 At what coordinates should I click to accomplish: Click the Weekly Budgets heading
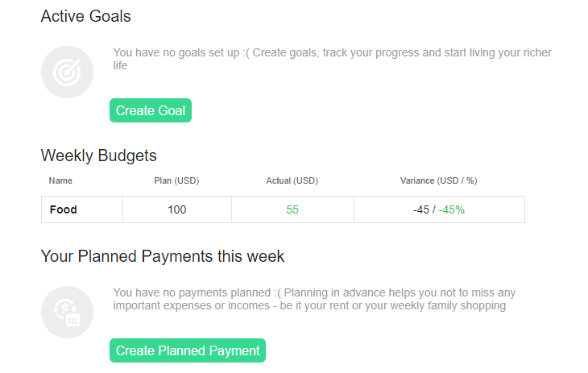pyautogui.click(x=98, y=155)
